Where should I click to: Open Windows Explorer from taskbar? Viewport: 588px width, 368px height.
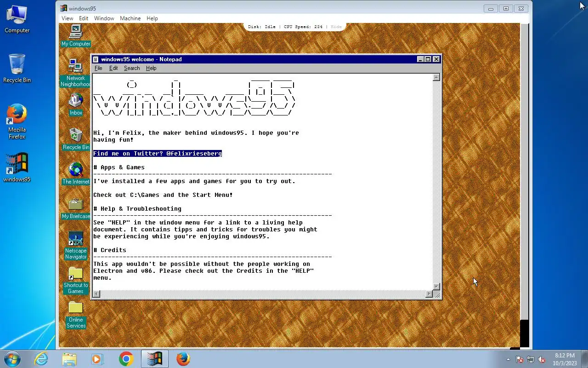coord(69,359)
